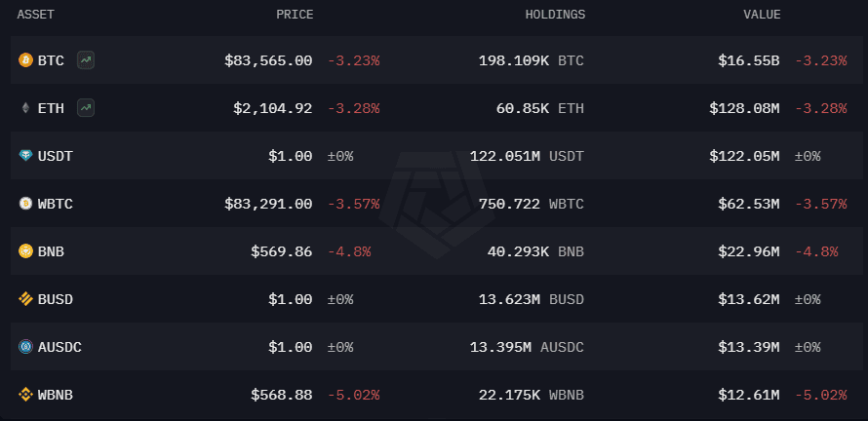Open the WBNB asset link
Screen dimensions: 868x421
[56, 395]
